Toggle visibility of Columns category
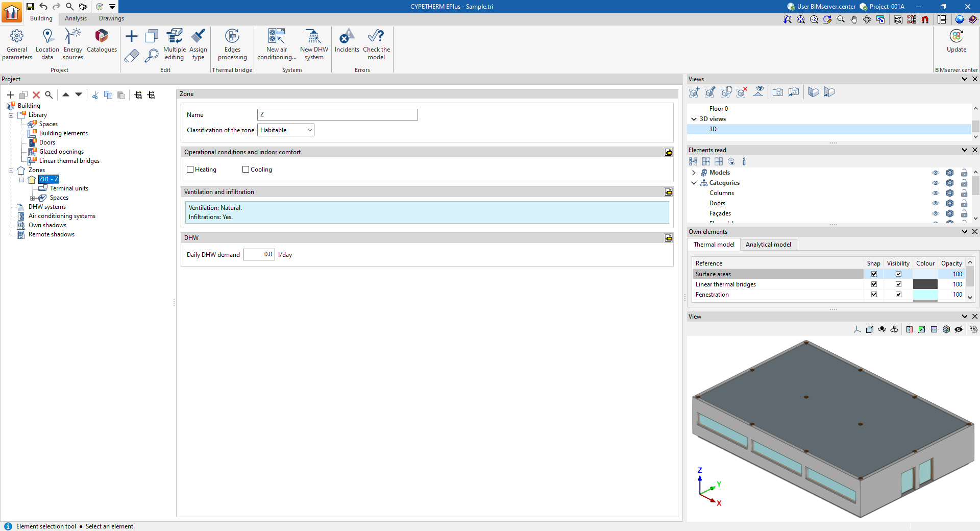The width and height of the screenshot is (980, 531). [935, 193]
